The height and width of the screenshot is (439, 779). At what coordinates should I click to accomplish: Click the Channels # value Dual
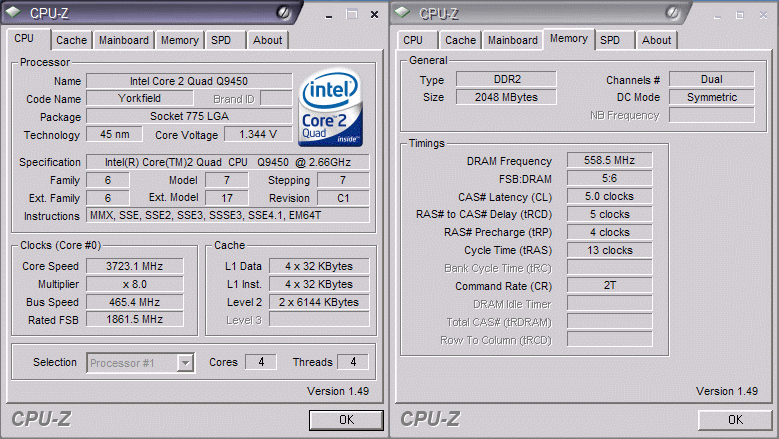[711, 79]
